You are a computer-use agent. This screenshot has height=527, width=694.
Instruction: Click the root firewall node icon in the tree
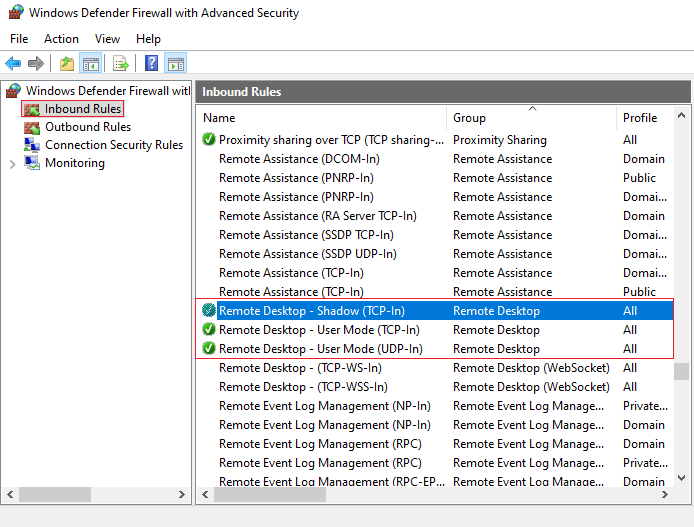pos(13,91)
